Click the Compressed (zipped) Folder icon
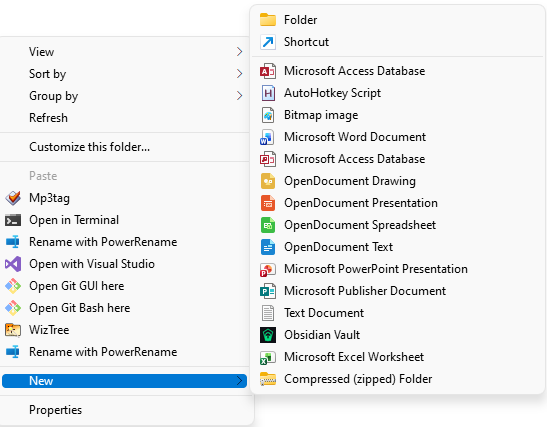Screen dimensions: 547x427 tap(268, 379)
